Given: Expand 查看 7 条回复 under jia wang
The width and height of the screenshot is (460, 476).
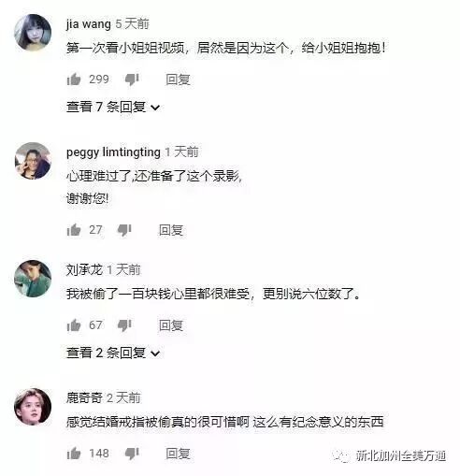Looking at the screenshot, I should (x=113, y=108).
